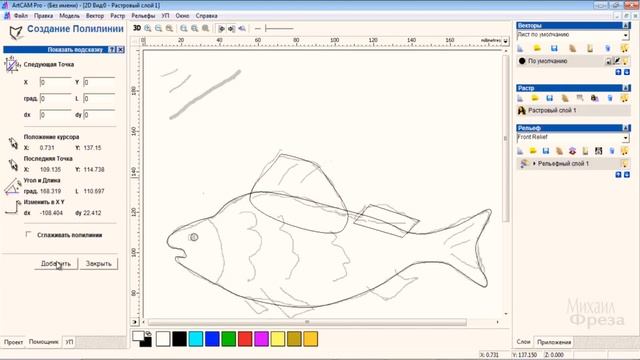Viewport: 640px width, 360px height.
Task: Create new bitmap layer in Растр panel
Action: click(x=520, y=98)
